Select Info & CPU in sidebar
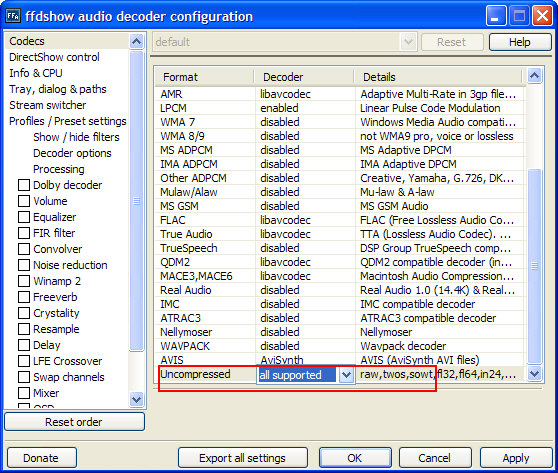Image resolution: width=558 pixels, height=473 pixels. tap(36, 73)
